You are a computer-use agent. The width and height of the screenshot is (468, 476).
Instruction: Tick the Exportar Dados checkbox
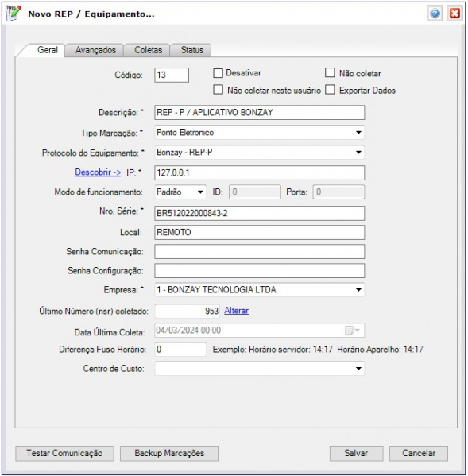pos(330,90)
